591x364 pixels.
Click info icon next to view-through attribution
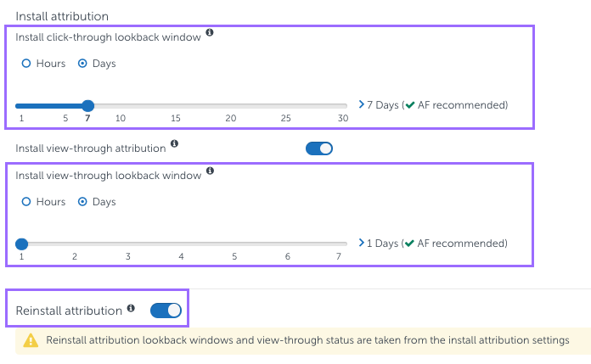(174, 144)
